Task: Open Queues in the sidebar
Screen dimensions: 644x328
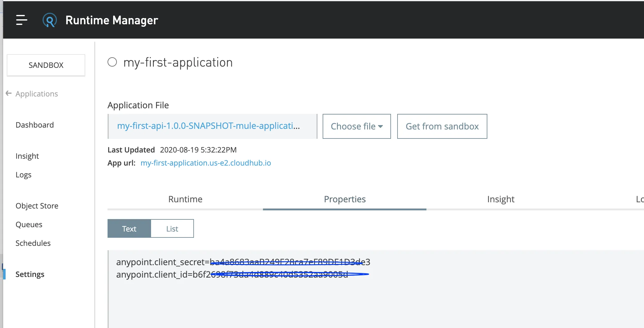Action: pos(29,224)
